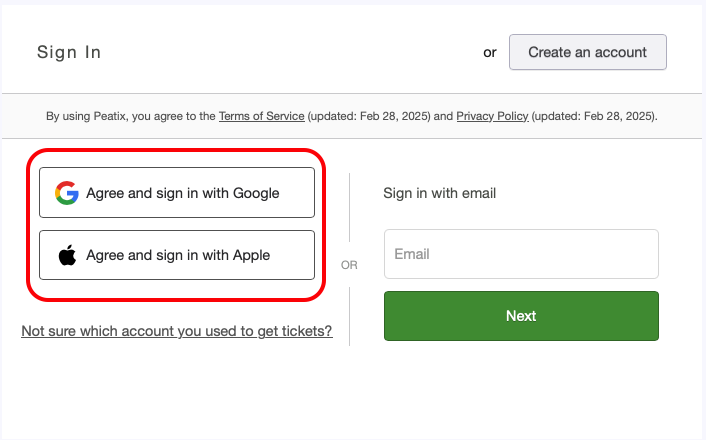Click the Google logo icon
Screen dimensions: 706x440
pyautogui.click(x=67, y=193)
